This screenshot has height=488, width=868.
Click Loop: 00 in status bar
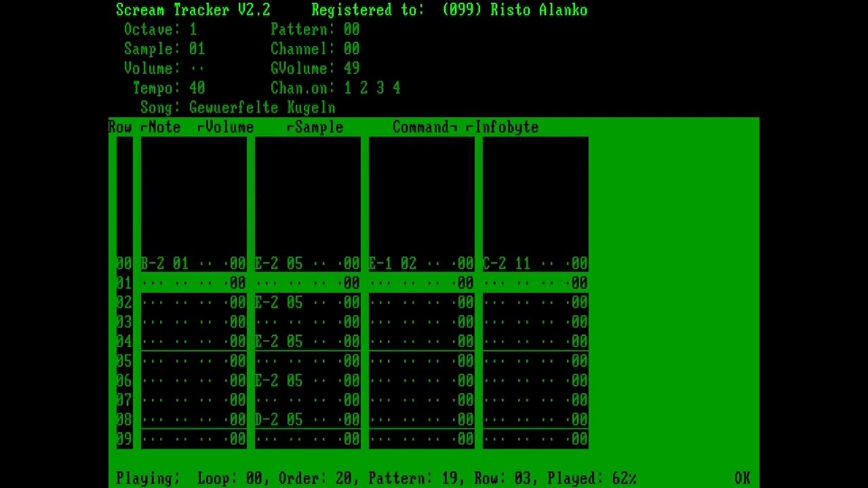230,479
